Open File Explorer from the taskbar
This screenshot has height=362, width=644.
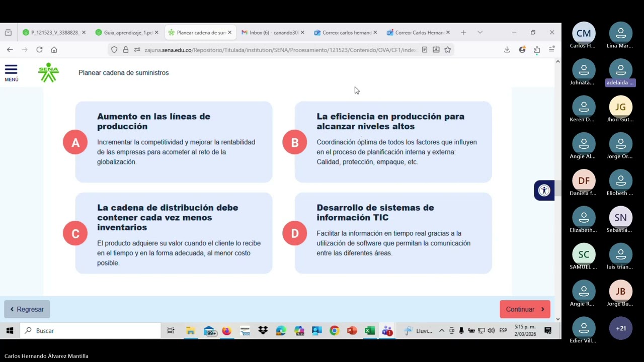coord(190,330)
